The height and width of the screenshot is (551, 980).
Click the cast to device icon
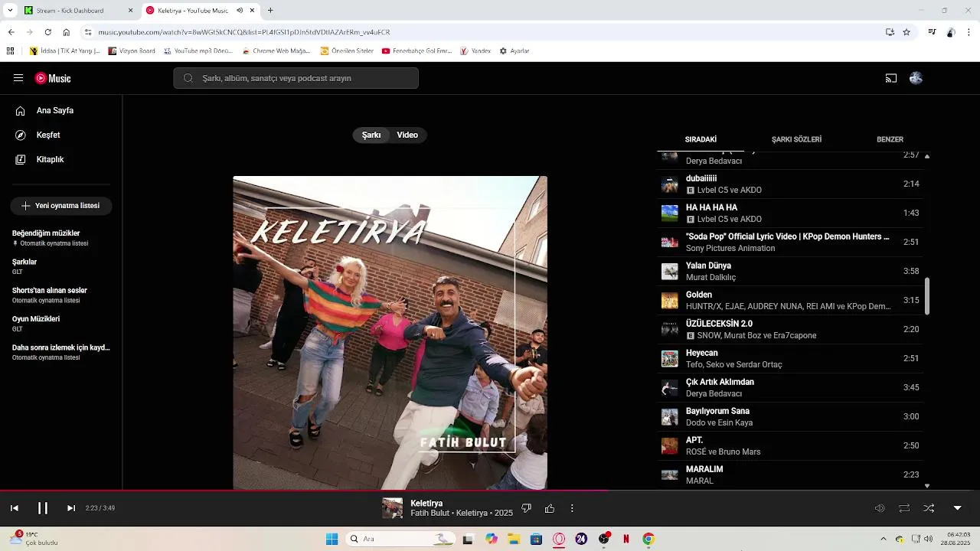pyautogui.click(x=891, y=78)
